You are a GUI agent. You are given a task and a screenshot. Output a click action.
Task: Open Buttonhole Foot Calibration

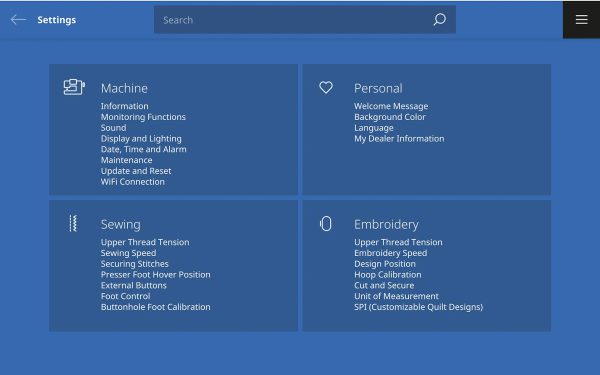(155, 307)
